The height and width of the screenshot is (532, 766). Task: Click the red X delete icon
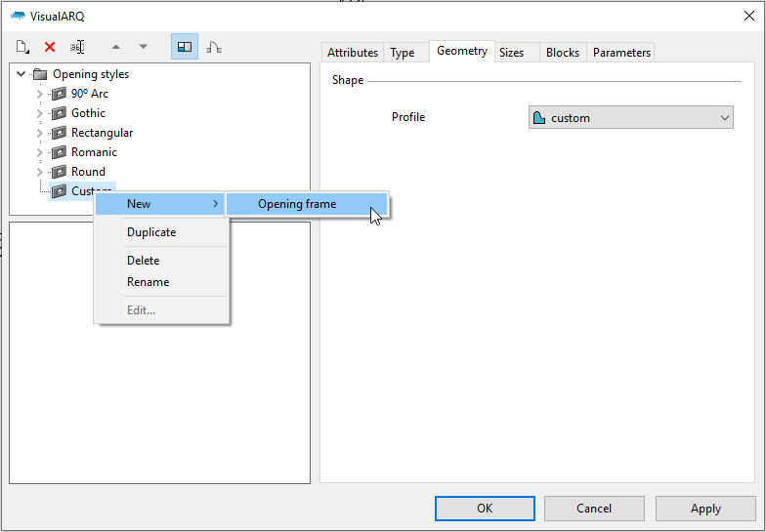point(50,47)
